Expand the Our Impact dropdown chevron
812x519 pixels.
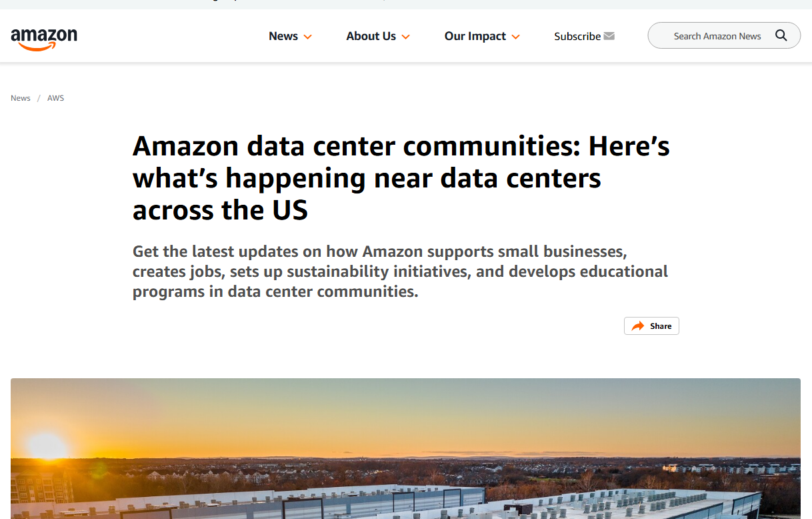click(x=515, y=37)
